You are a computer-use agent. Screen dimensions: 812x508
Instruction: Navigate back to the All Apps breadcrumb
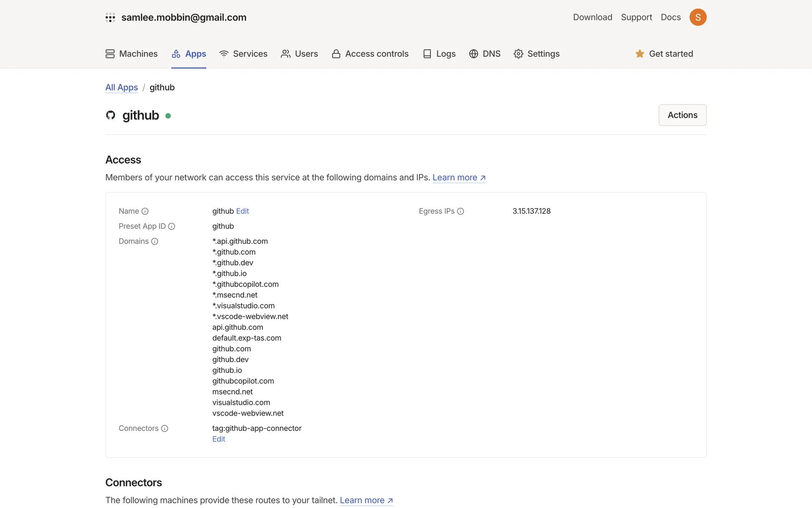point(121,87)
